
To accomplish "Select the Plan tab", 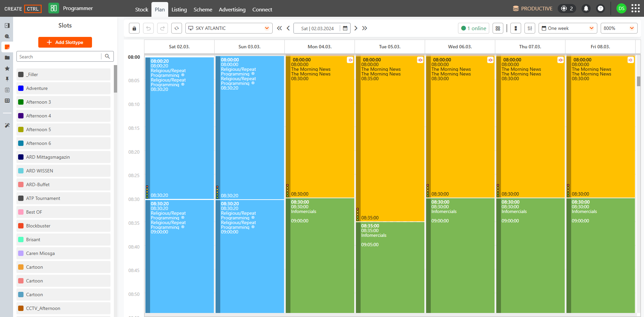I will pos(160,9).
